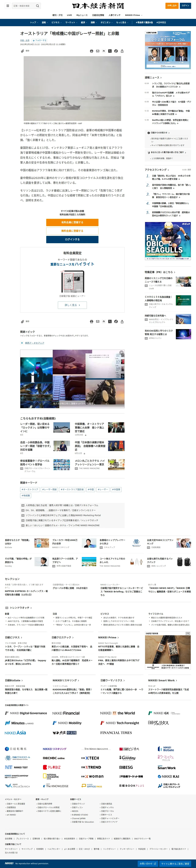Click X share icon below 詳しく見る box
This screenshot has width=196, height=868.
(110, 321)
